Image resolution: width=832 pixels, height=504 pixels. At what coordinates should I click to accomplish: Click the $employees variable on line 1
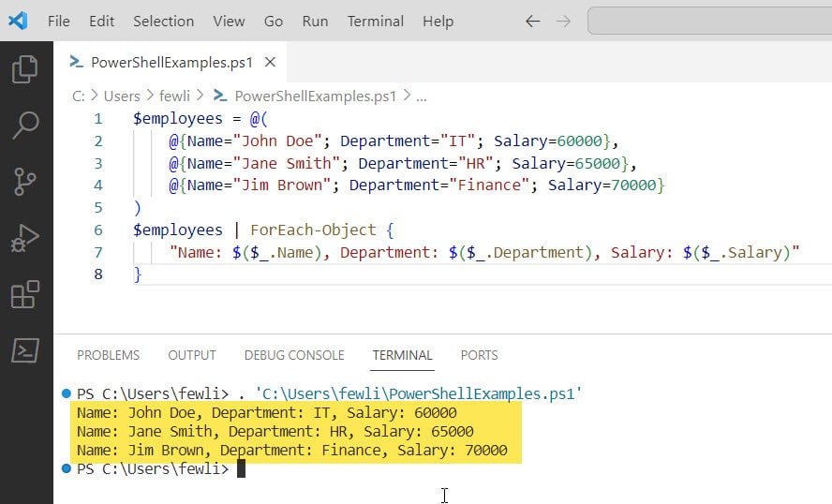[x=178, y=118]
